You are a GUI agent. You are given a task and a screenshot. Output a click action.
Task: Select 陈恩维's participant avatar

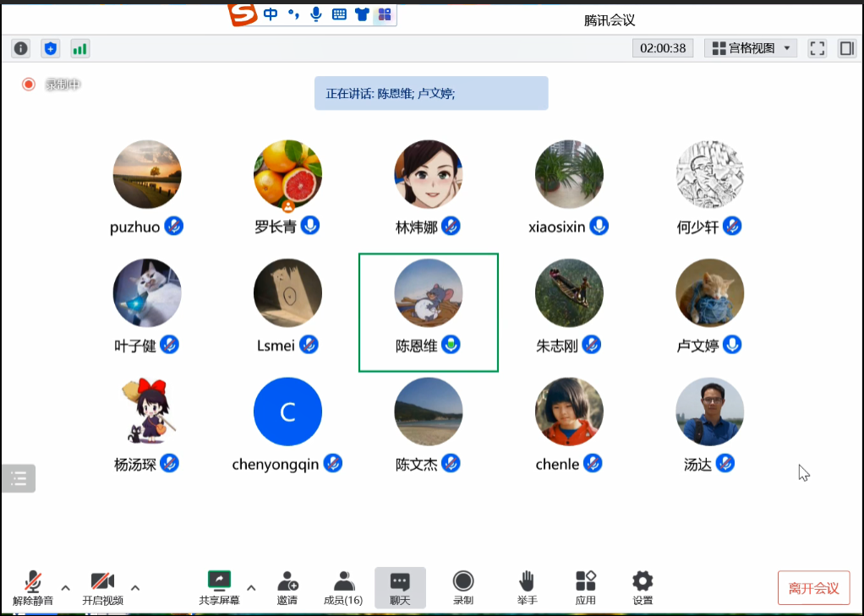(428, 292)
